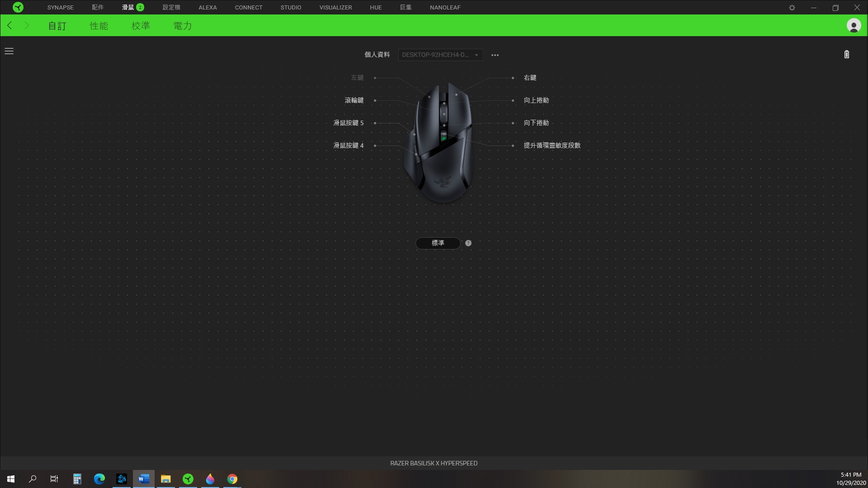Screen dimensions: 868x488
Task: Open File Explorer from the taskbar
Action: (166, 479)
